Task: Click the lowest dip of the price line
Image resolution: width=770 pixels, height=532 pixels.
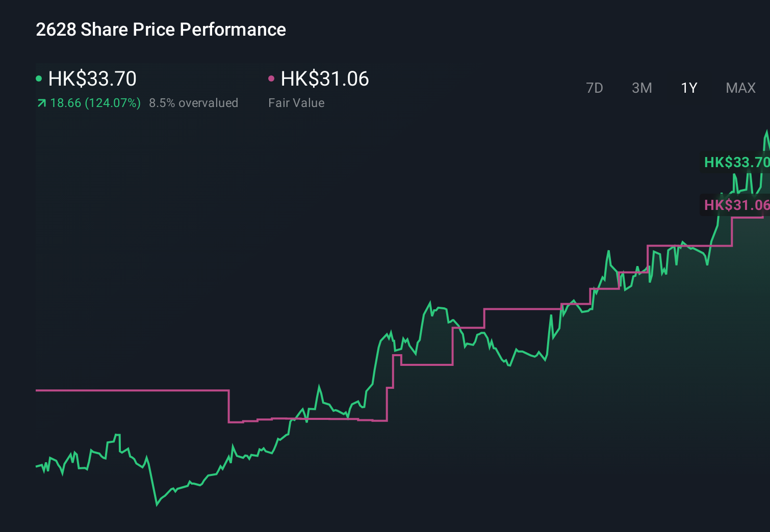Action: pos(156,506)
